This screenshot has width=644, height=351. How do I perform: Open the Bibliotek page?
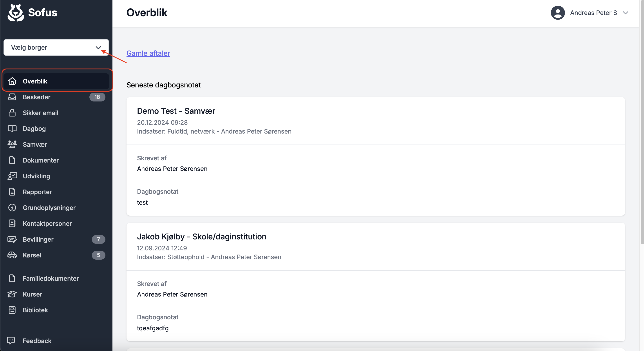point(35,310)
